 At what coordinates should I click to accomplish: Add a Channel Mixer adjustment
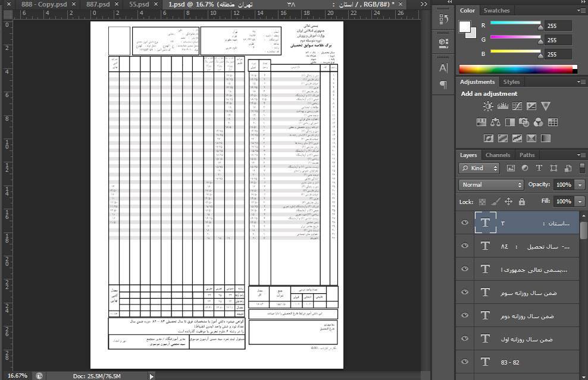538,122
